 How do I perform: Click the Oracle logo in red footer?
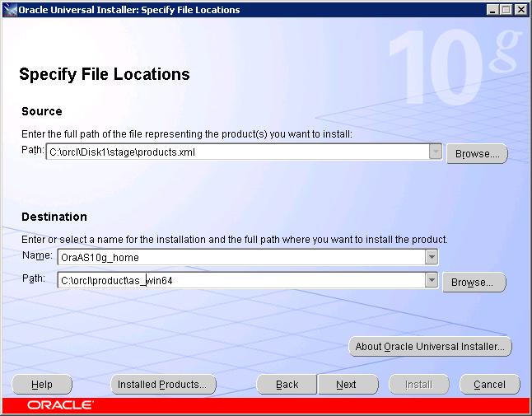[x=60, y=405]
